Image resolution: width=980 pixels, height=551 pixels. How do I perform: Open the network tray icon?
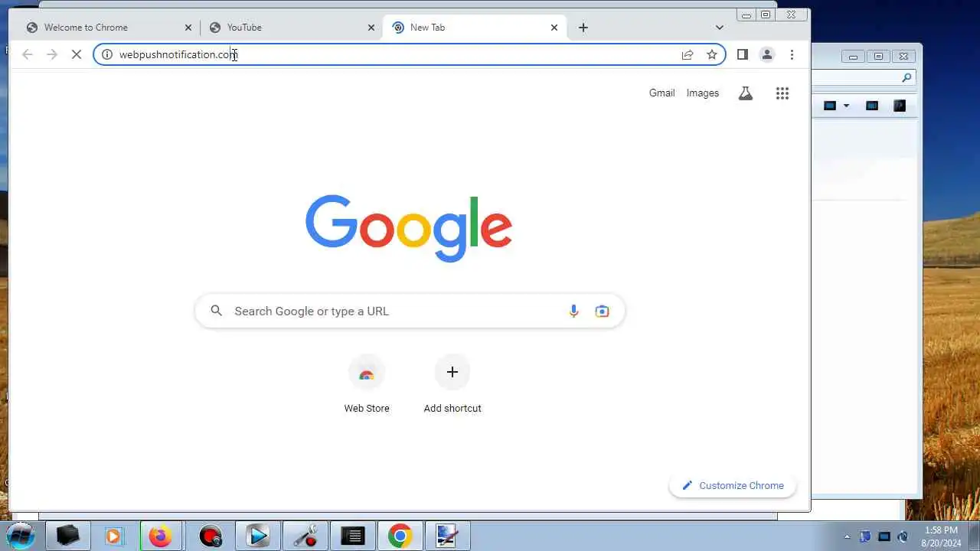click(884, 536)
